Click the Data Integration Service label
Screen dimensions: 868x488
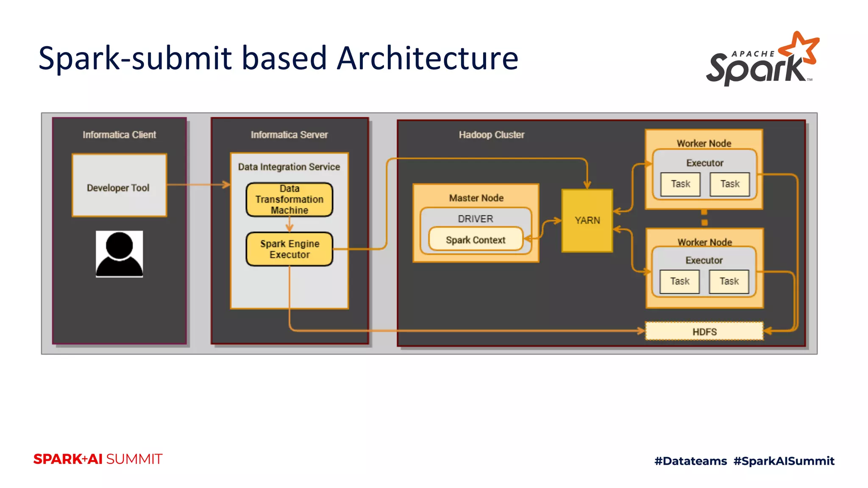point(289,167)
